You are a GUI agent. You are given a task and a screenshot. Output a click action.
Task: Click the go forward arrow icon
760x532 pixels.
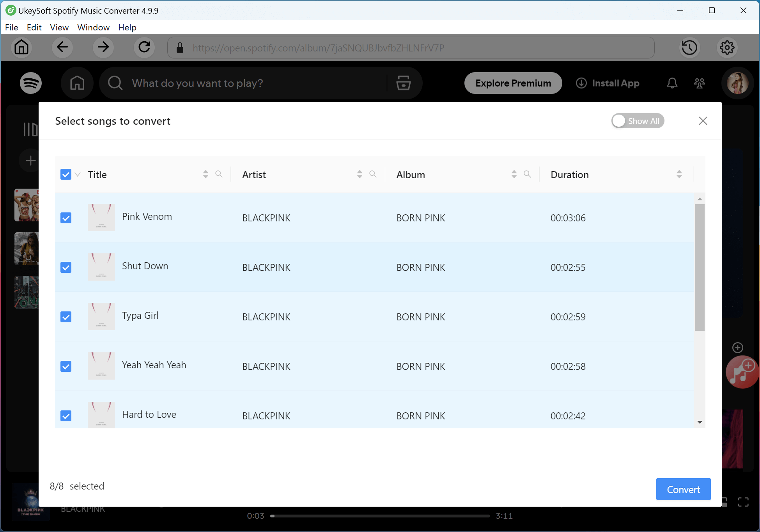pos(103,48)
